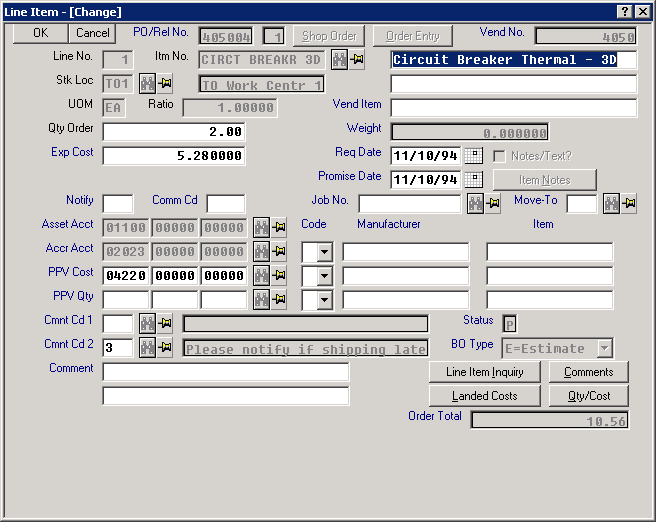The height and width of the screenshot is (522, 656).
Task: Open Line Item Inquiry
Action: coord(485,372)
